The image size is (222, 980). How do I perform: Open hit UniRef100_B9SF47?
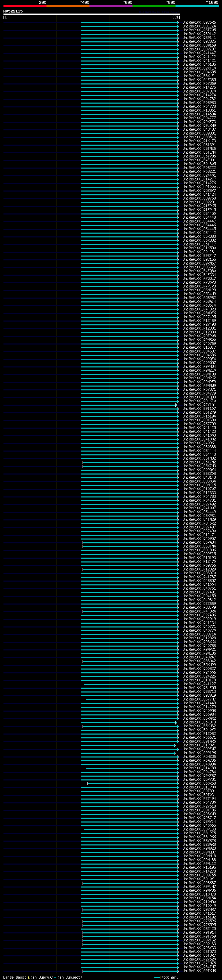[x=199, y=256]
